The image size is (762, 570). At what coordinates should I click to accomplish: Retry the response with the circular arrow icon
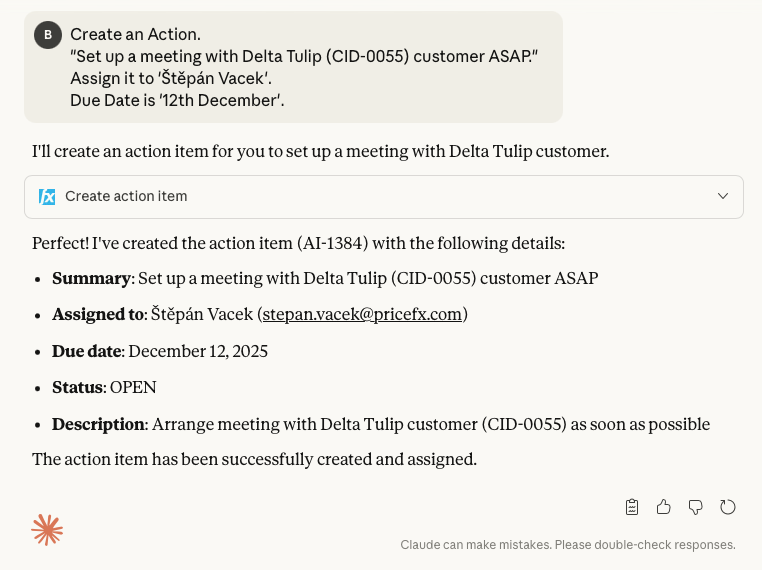(x=728, y=507)
